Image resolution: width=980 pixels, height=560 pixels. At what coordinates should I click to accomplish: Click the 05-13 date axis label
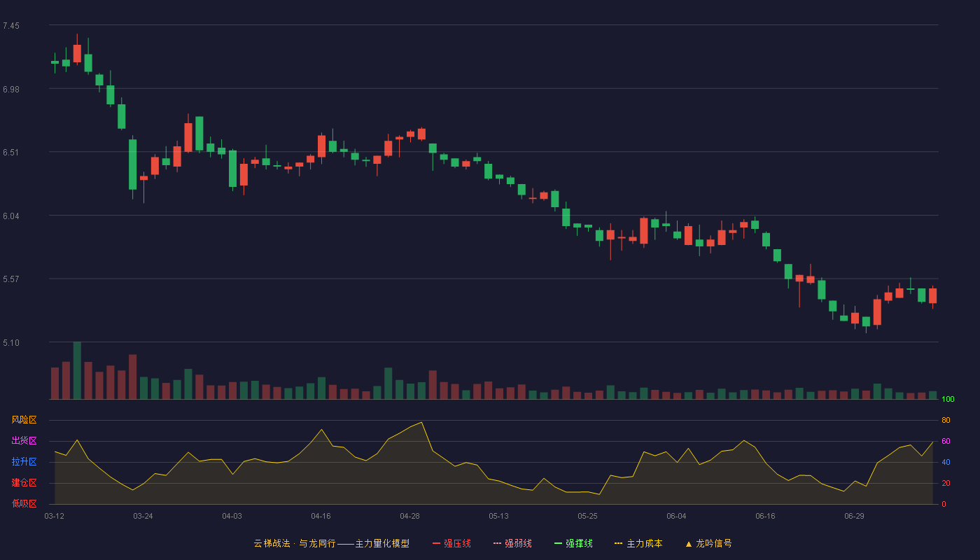[x=498, y=516]
